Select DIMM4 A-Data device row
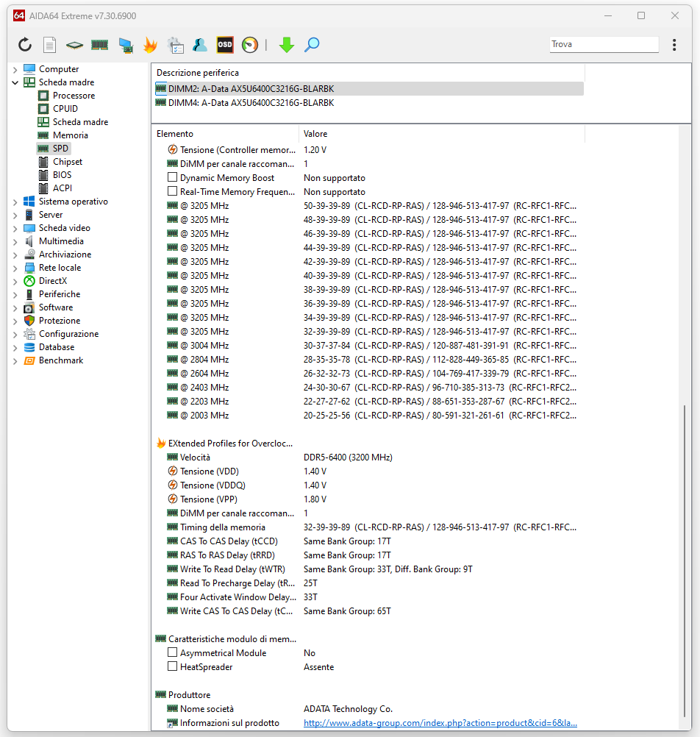This screenshot has height=737, width=700. [369, 102]
